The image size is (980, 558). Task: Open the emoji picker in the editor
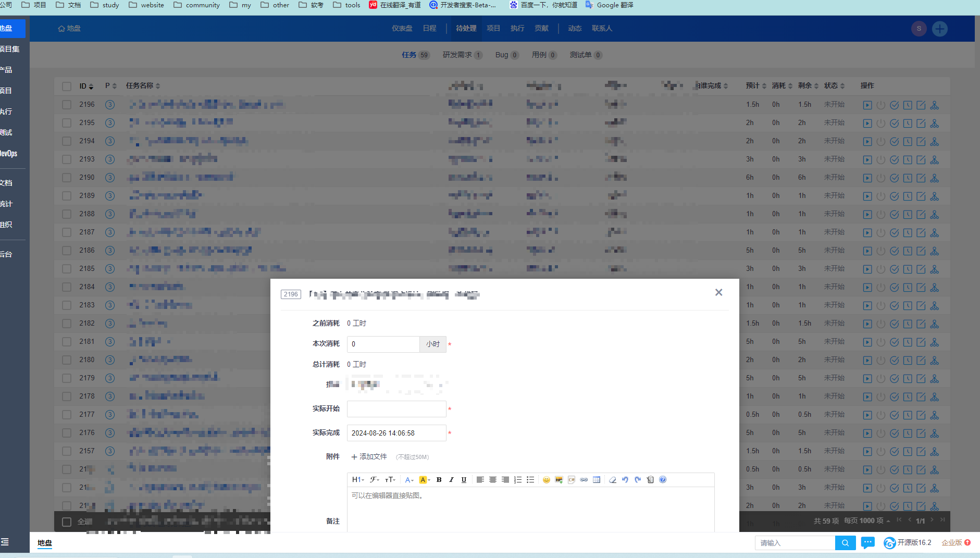pos(546,480)
